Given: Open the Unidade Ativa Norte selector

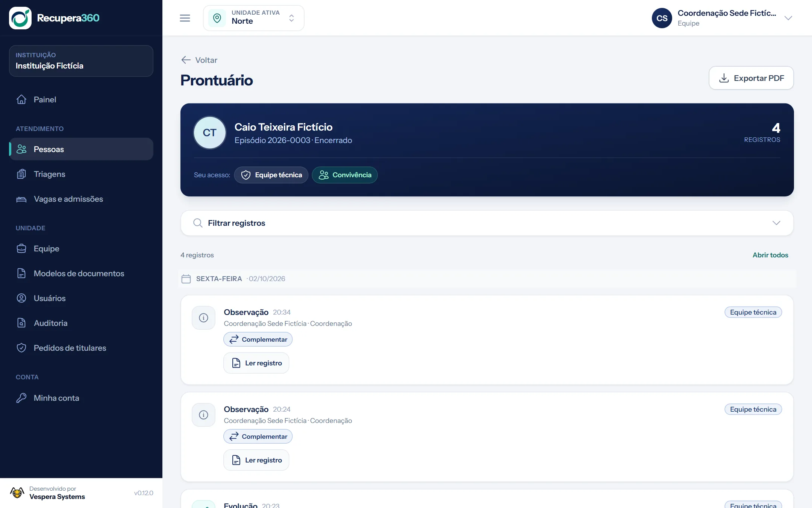Looking at the screenshot, I should [254, 18].
